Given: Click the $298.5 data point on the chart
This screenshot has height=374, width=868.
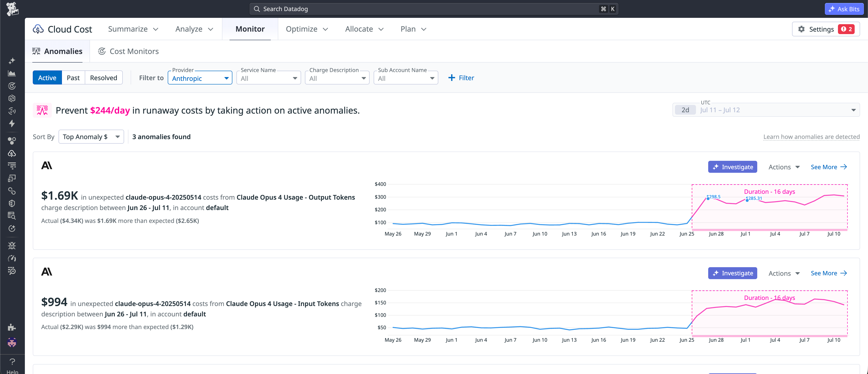Looking at the screenshot, I should [708, 199].
